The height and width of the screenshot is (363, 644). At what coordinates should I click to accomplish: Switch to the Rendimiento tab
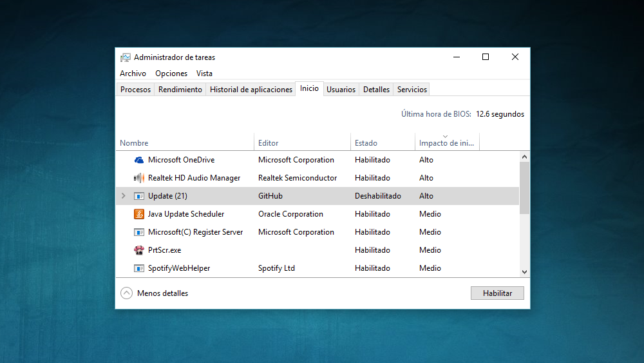coord(180,90)
